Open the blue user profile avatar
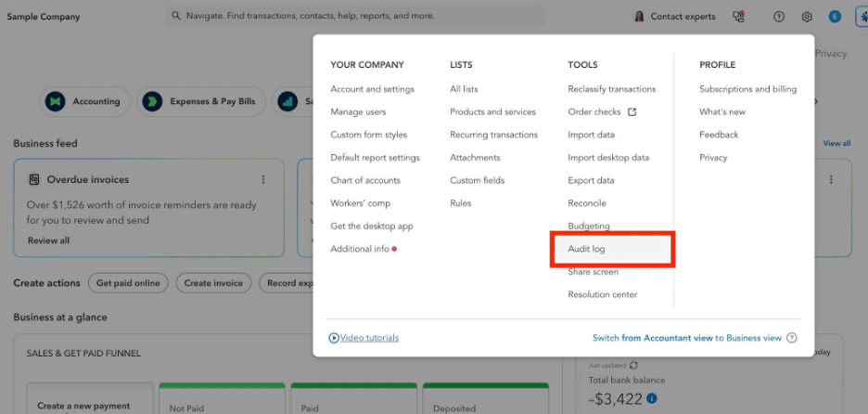868x414 pixels. pyautogui.click(x=835, y=17)
